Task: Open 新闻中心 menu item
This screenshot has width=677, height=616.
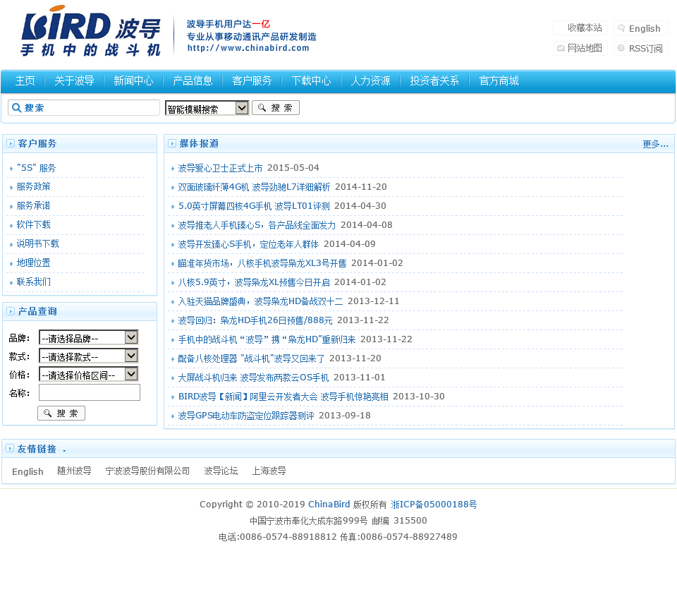Action: (x=133, y=80)
